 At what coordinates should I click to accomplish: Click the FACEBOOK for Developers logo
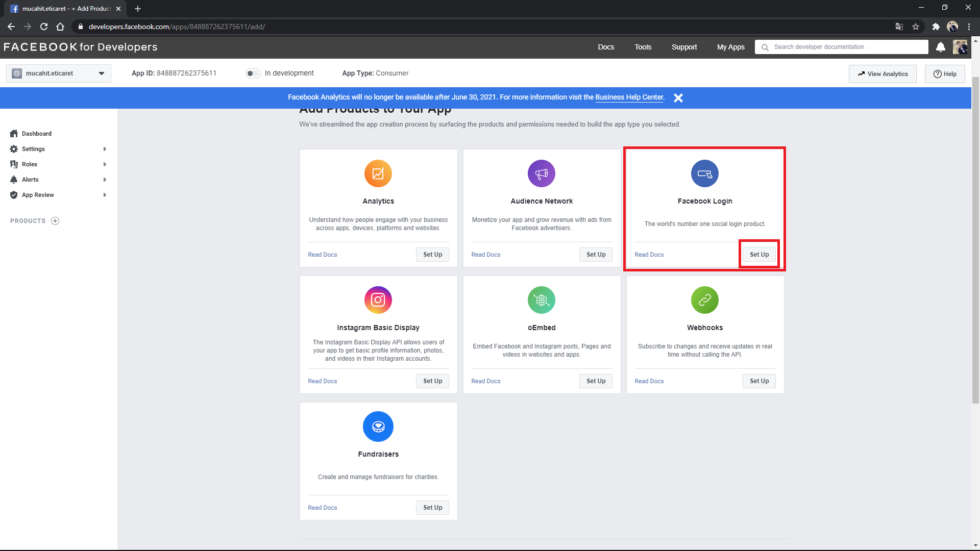pos(81,47)
